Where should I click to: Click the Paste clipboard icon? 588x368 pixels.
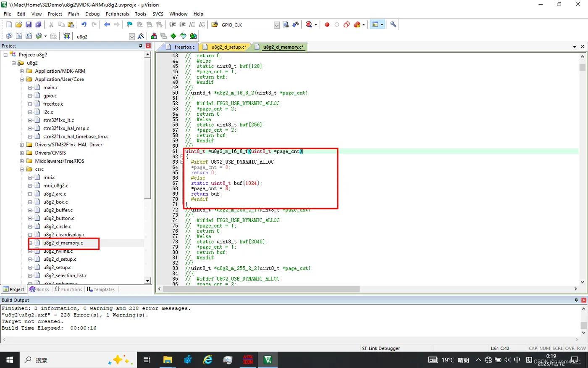tap(71, 25)
